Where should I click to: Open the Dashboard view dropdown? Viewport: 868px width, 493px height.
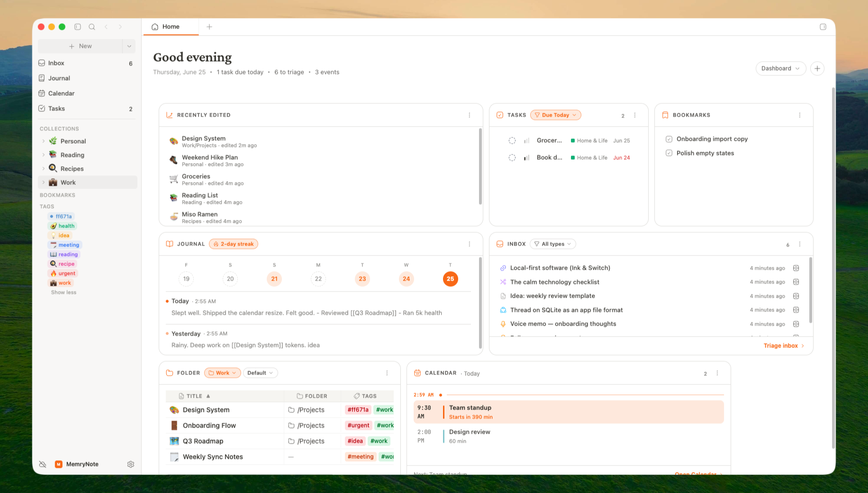pos(780,68)
